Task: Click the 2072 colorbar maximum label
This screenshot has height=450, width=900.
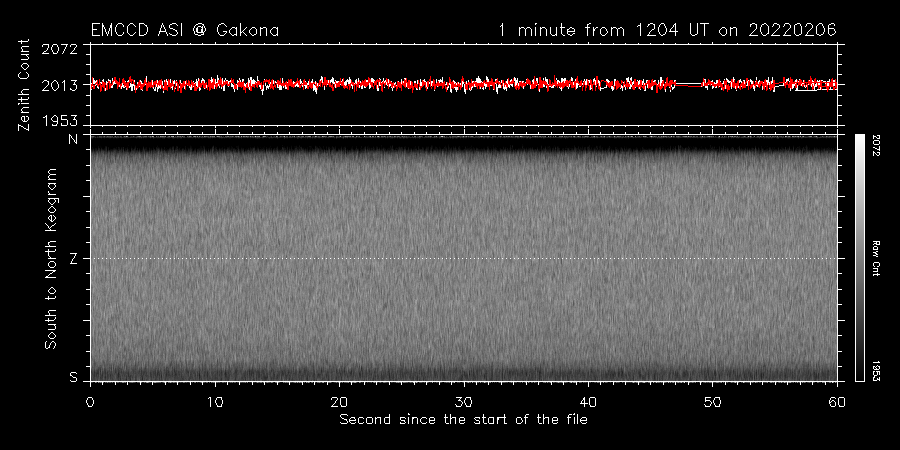Action: click(x=876, y=146)
